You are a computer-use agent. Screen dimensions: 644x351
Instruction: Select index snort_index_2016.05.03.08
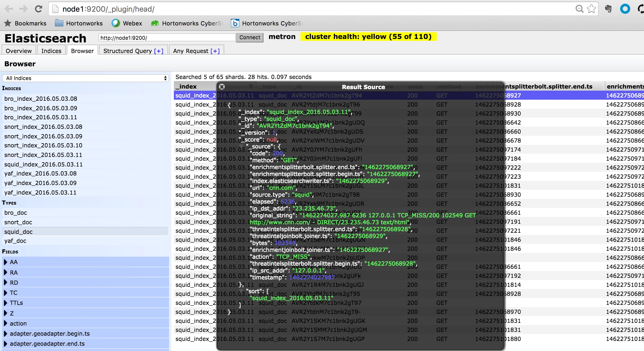(x=86, y=127)
